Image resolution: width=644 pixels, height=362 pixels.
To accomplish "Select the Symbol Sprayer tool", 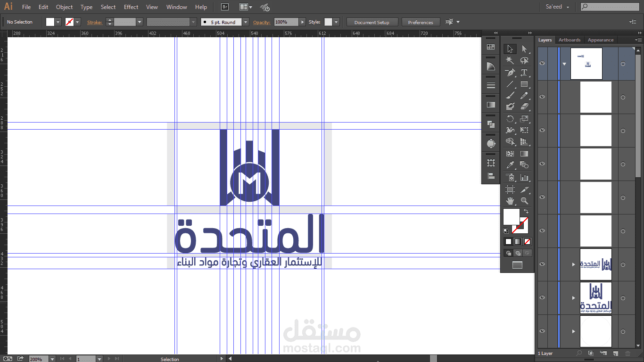I will (510, 177).
